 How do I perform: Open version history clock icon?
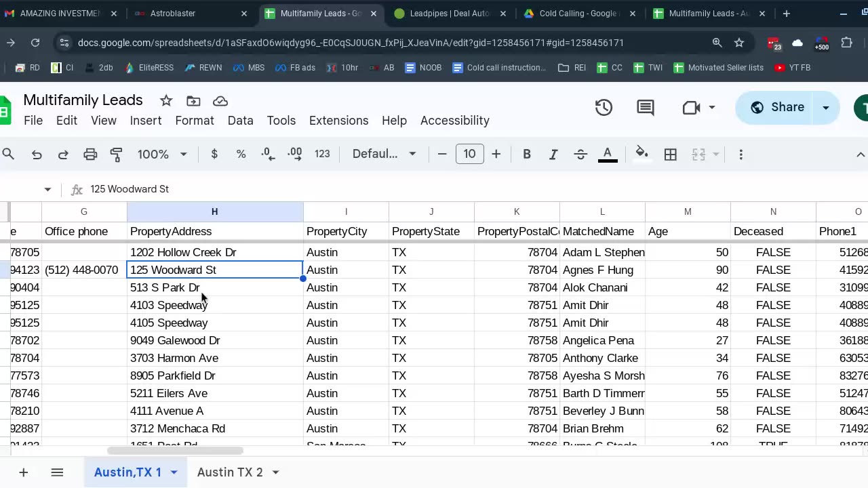(x=604, y=107)
